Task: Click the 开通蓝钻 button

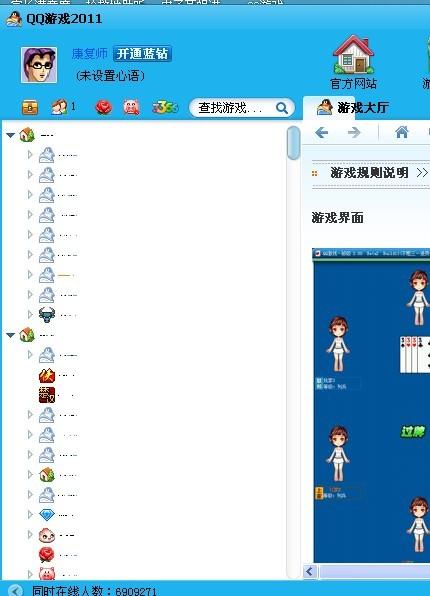Action: (142, 54)
